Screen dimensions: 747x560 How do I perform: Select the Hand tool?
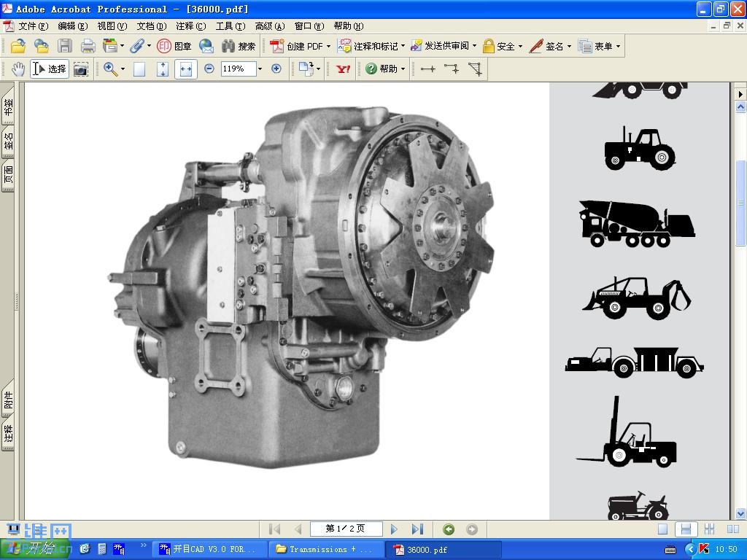point(18,69)
